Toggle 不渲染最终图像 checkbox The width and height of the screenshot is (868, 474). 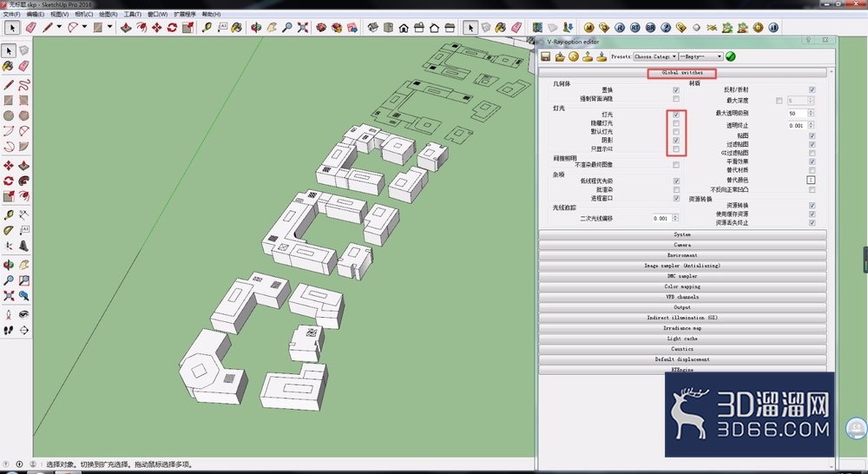676,164
